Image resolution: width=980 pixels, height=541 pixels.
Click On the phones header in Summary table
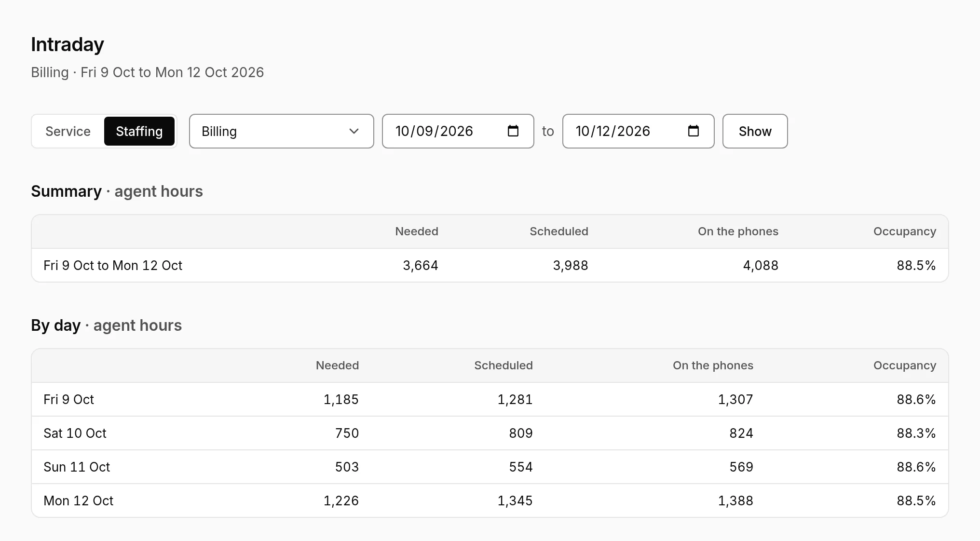point(738,231)
